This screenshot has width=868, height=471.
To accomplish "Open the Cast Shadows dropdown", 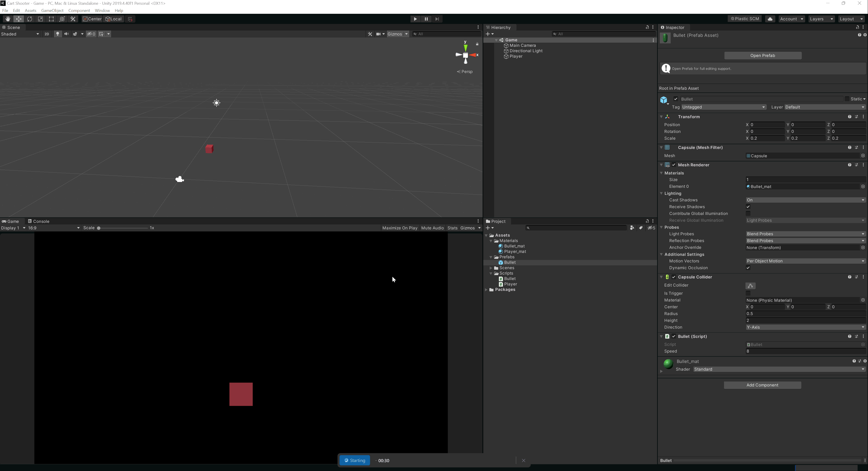I will tap(805, 200).
